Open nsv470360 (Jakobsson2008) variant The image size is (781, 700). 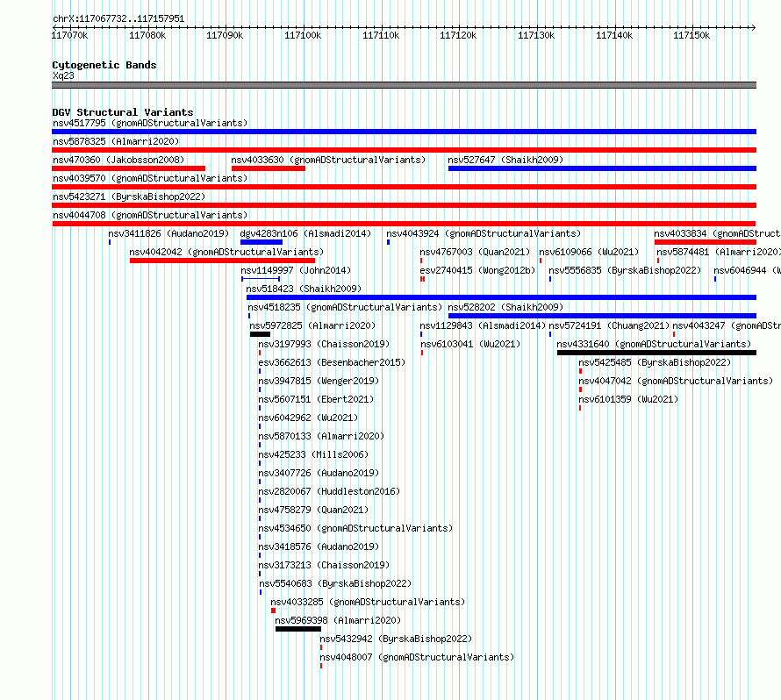point(118,160)
